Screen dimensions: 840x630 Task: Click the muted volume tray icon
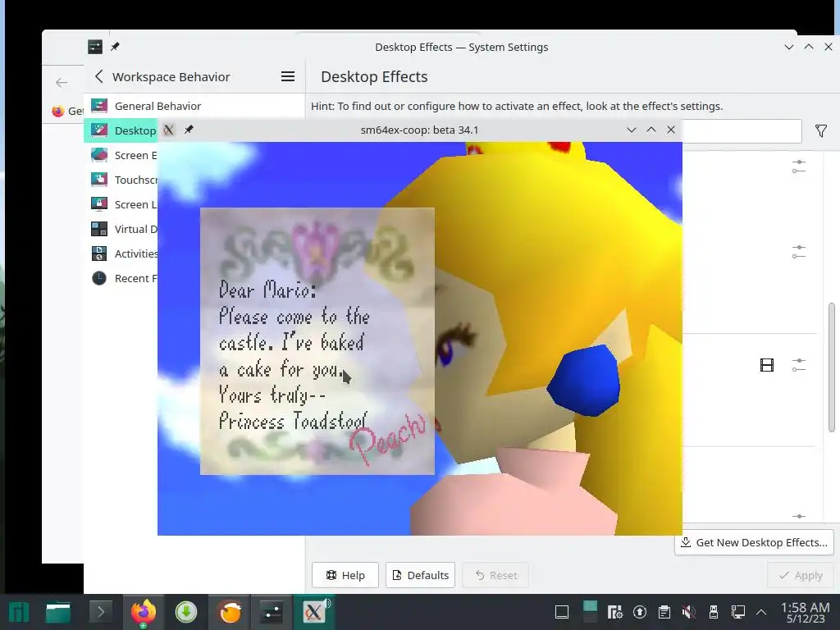688,612
